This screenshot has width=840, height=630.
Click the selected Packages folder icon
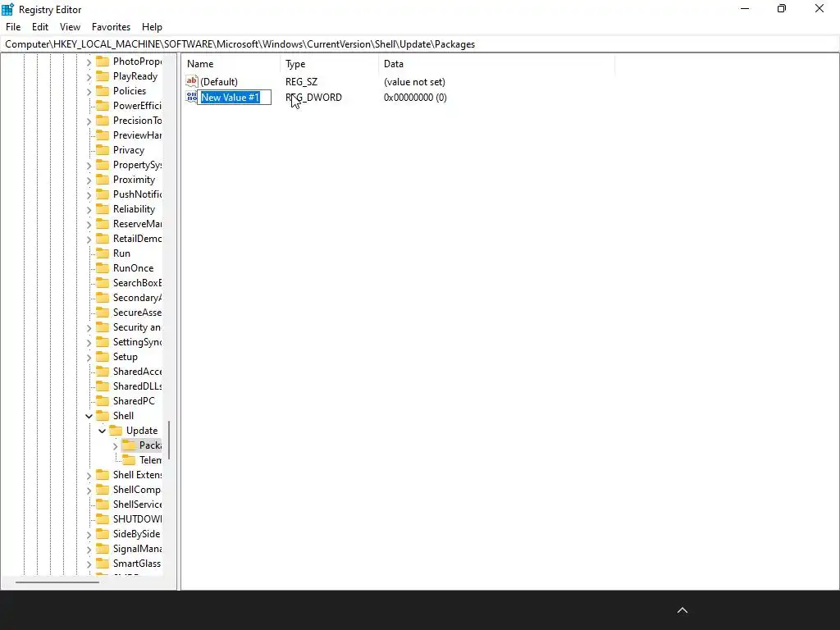(129, 445)
